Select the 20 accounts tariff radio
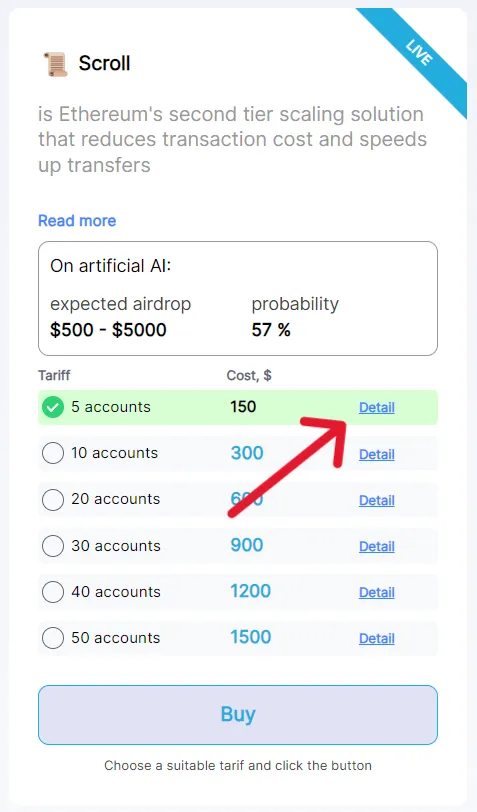Image resolution: width=477 pixels, height=812 pixels. [x=53, y=500]
